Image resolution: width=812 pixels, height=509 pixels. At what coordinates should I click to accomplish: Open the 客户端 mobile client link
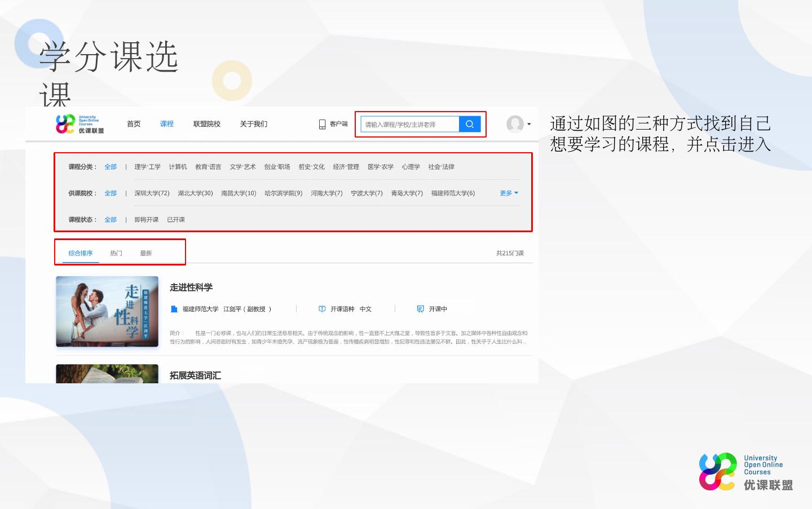(333, 124)
